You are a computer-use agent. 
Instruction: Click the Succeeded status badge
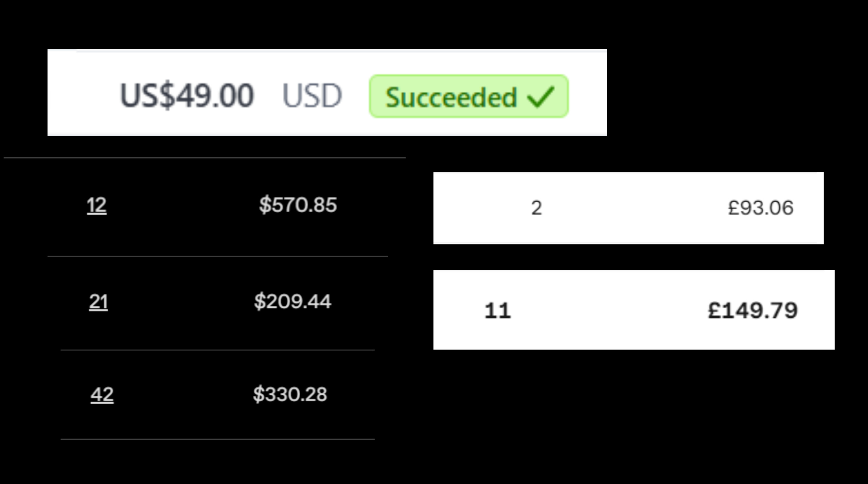click(x=469, y=96)
